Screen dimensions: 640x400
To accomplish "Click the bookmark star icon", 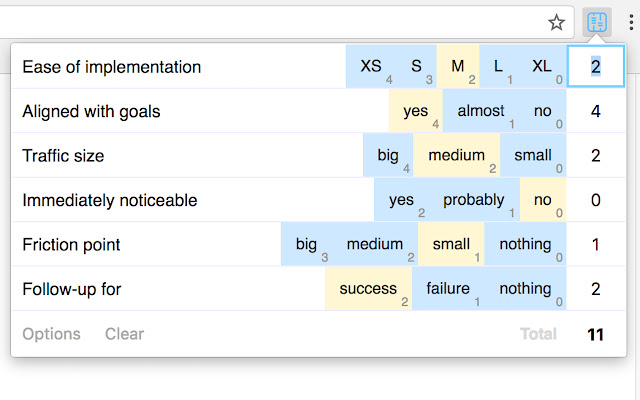I will pyautogui.click(x=557, y=22).
